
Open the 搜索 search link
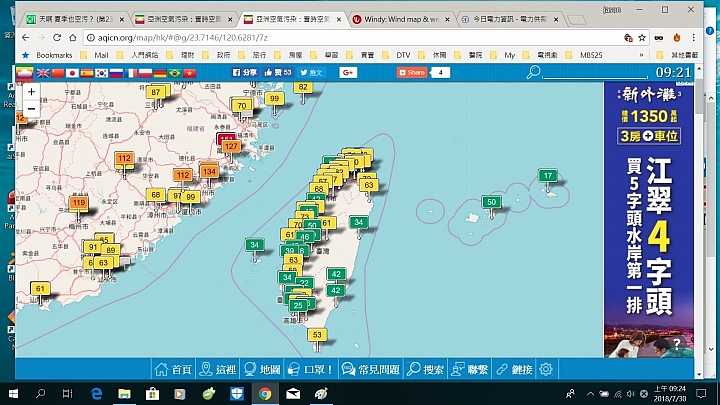(426, 369)
